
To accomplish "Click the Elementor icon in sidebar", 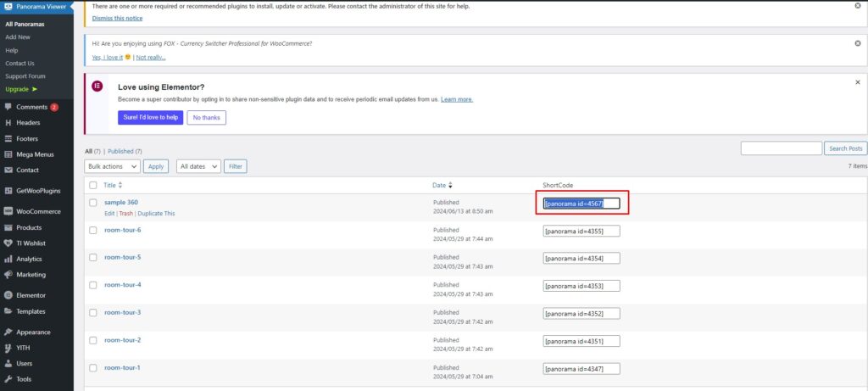I will 8,295.
